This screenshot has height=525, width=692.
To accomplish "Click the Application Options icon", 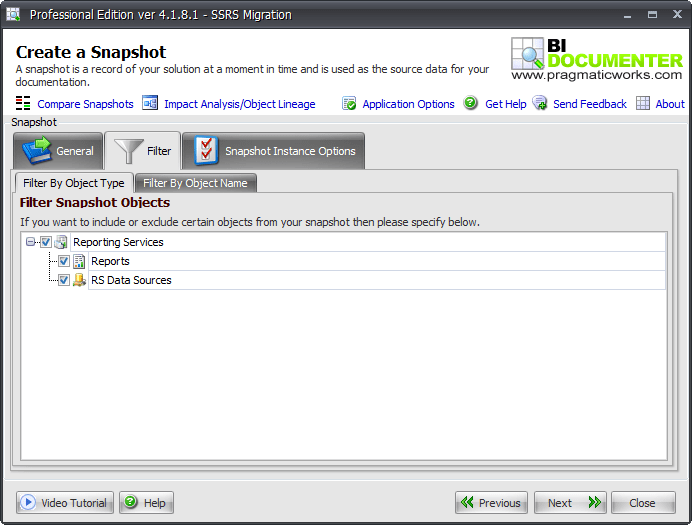I will [349, 103].
